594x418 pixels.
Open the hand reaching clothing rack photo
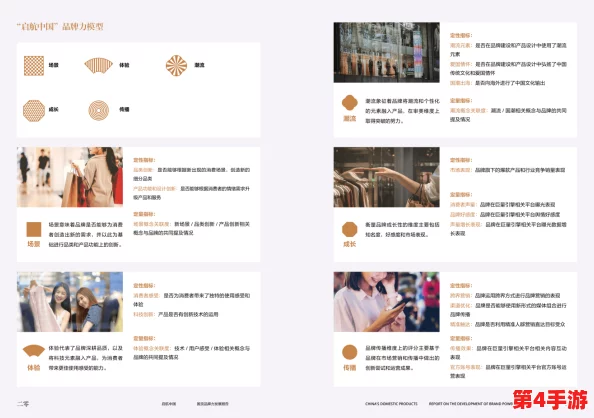click(386, 177)
